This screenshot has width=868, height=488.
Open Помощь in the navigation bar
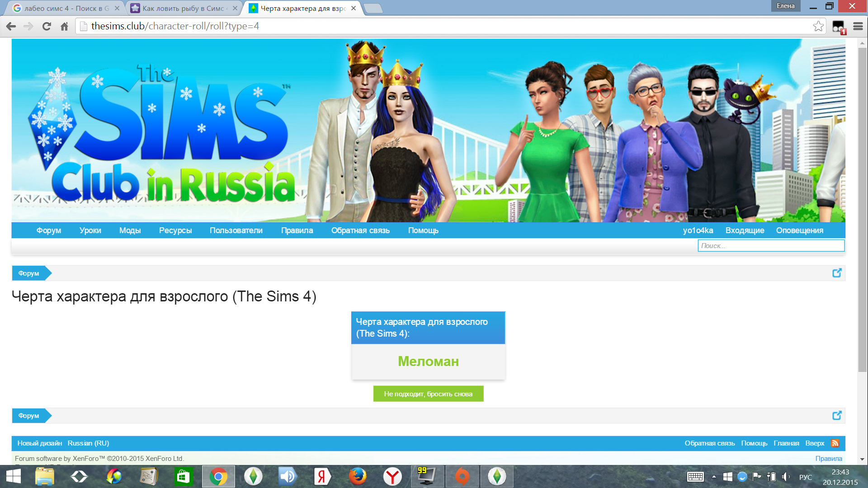pos(423,230)
